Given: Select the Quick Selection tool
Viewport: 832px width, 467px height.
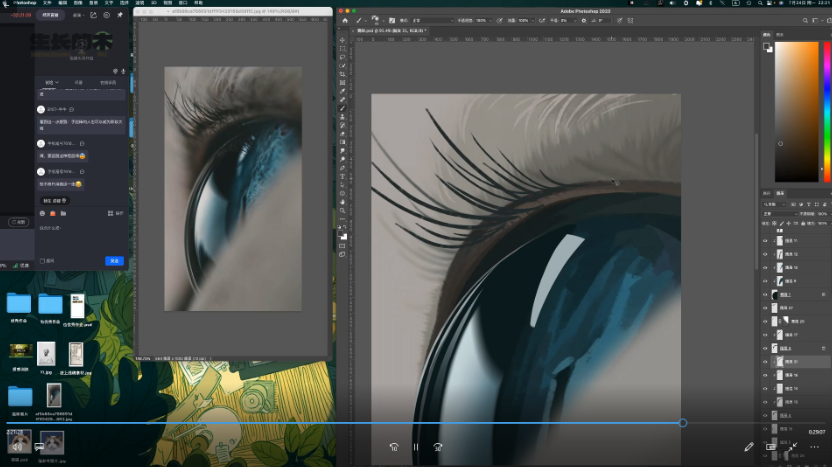Looking at the screenshot, I should tap(342, 66).
